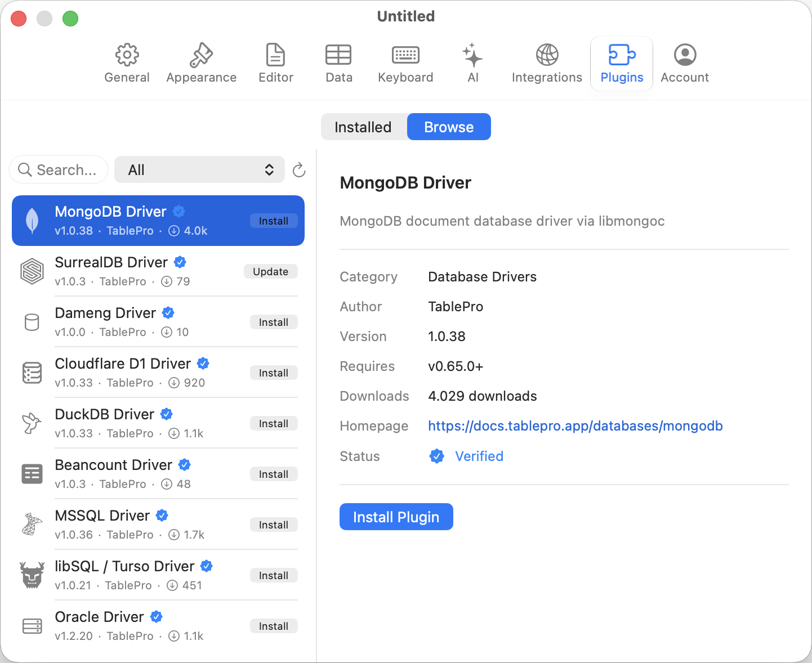This screenshot has height=663, width=812.
Task: Click the download count icon for DuckDB Driver
Action: 174,433
